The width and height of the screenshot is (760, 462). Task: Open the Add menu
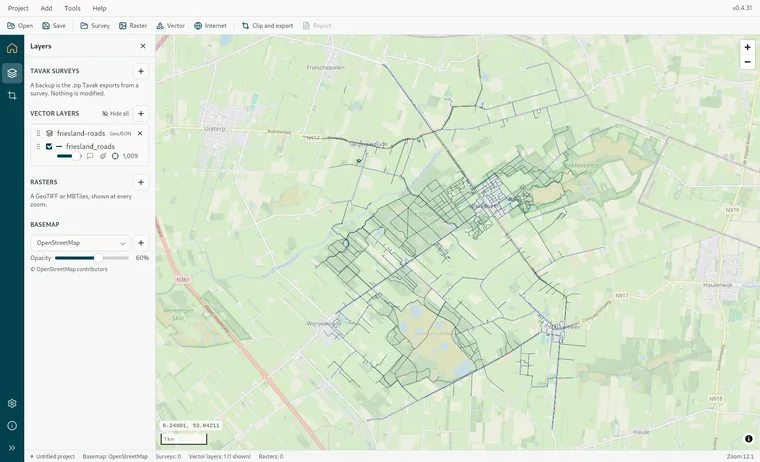point(46,8)
